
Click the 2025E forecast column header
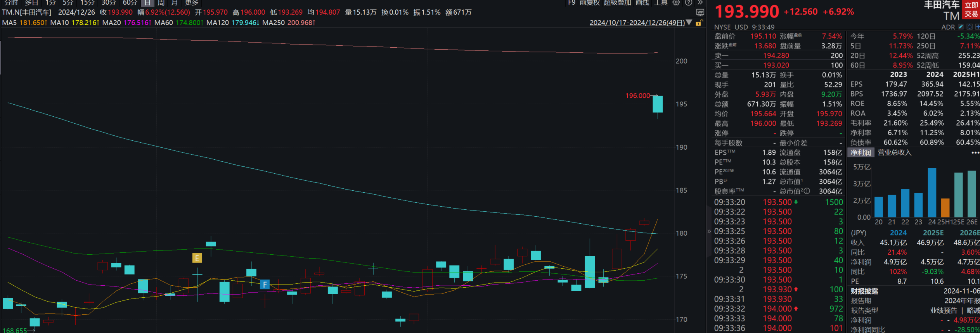pyautogui.click(x=933, y=233)
